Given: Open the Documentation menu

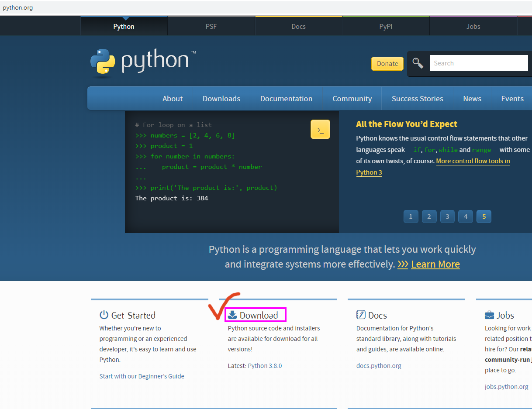Looking at the screenshot, I should point(286,99).
